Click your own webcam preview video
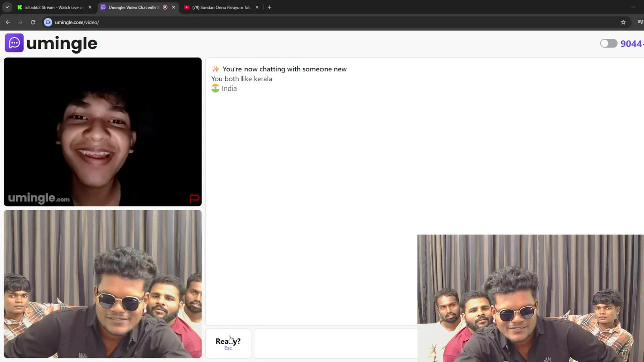 [103, 284]
